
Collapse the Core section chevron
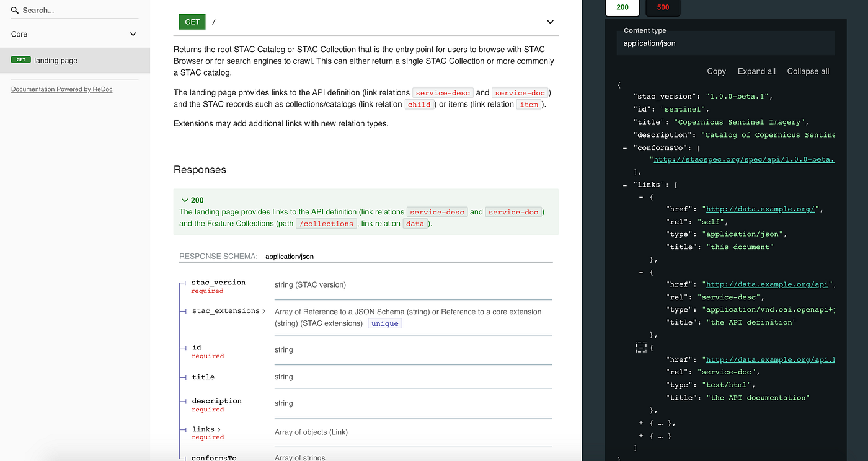[x=133, y=34]
